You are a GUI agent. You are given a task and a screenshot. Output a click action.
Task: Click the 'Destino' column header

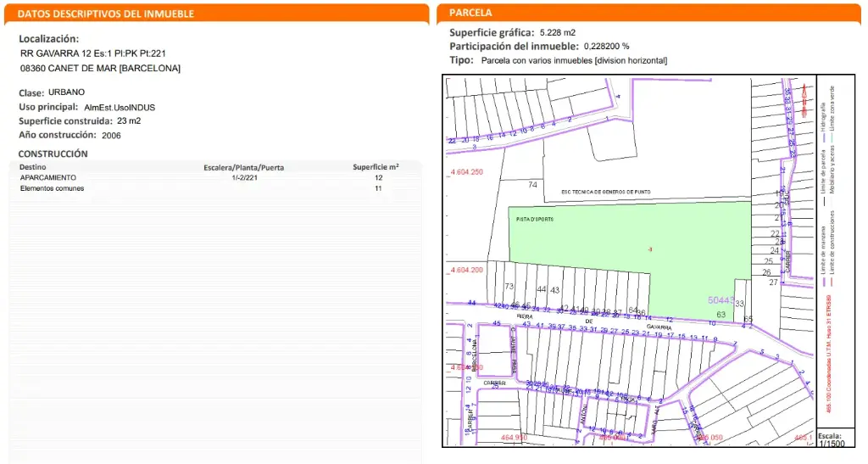click(x=33, y=168)
